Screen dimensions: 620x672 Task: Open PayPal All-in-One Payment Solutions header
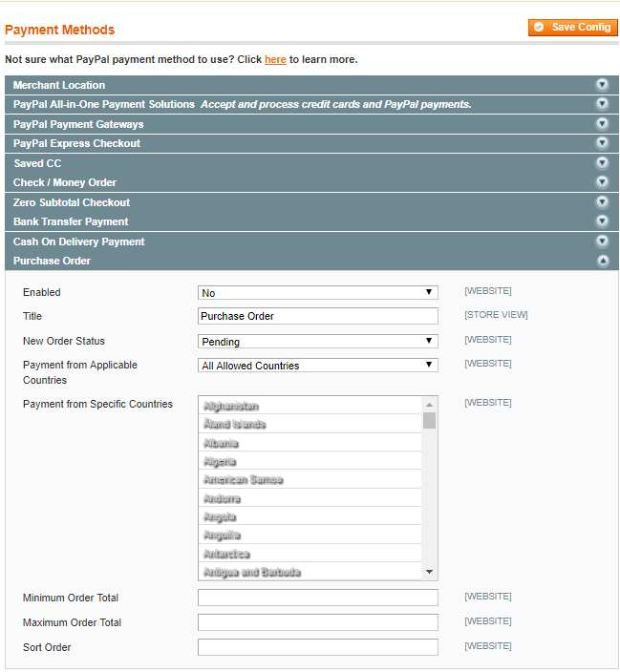(311, 104)
